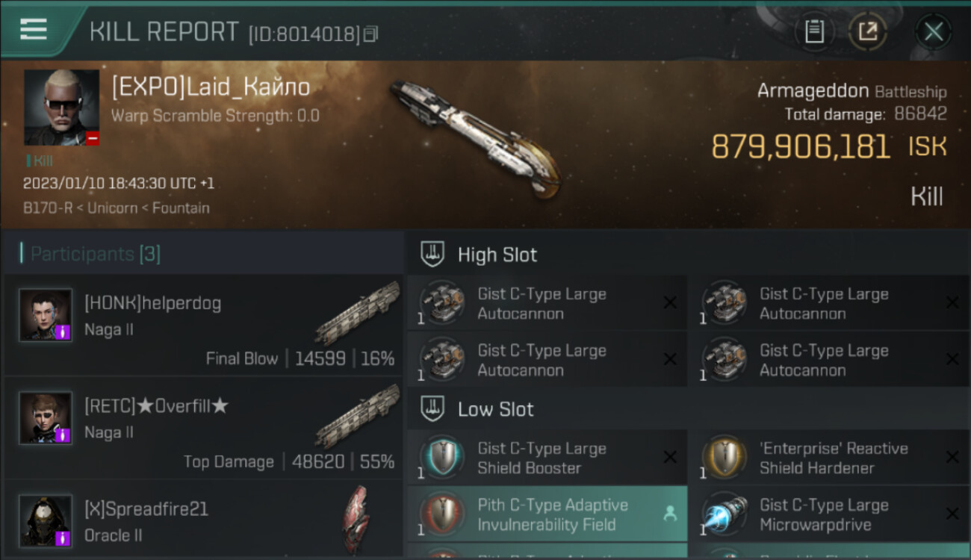The image size is (971, 560).
Task: Expand the High Slot section header
Action: coord(688,255)
